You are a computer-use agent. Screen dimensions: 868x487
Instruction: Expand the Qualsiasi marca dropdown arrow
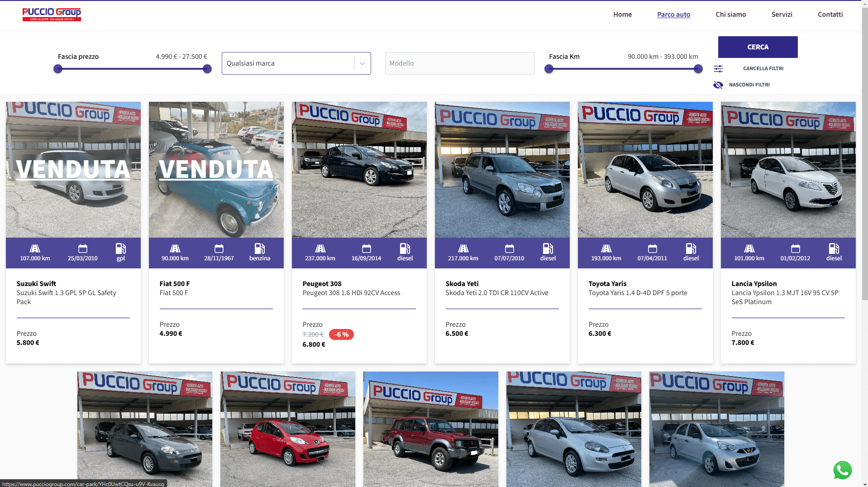pos(362,63)
